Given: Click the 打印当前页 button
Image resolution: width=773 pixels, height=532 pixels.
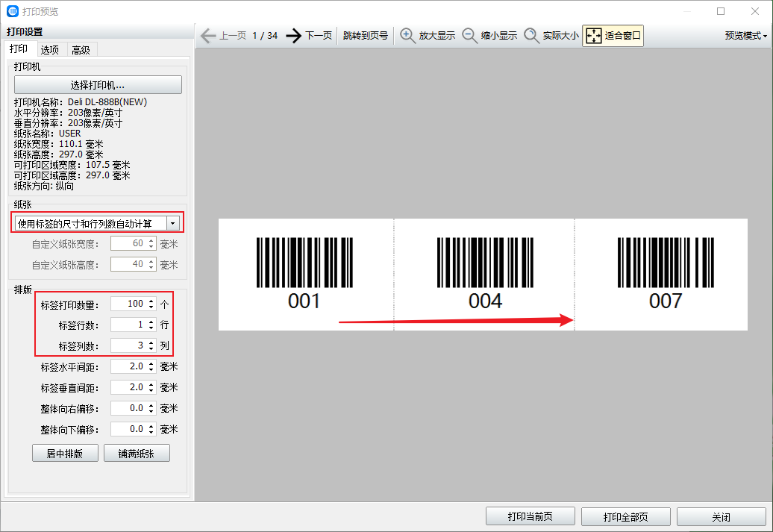Looking at the screenshot, I should 531,516.
